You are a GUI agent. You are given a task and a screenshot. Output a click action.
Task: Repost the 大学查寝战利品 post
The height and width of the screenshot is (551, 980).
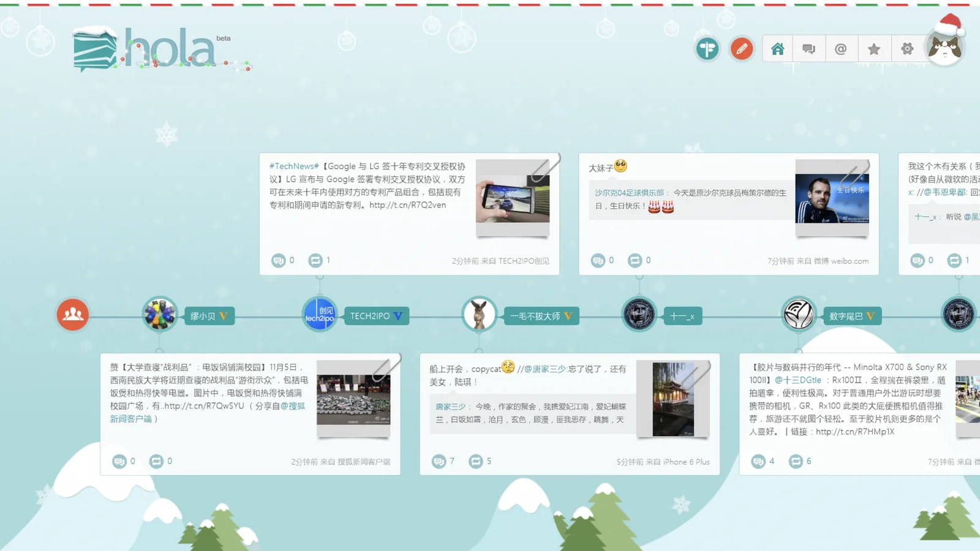(x=157, y=462)
